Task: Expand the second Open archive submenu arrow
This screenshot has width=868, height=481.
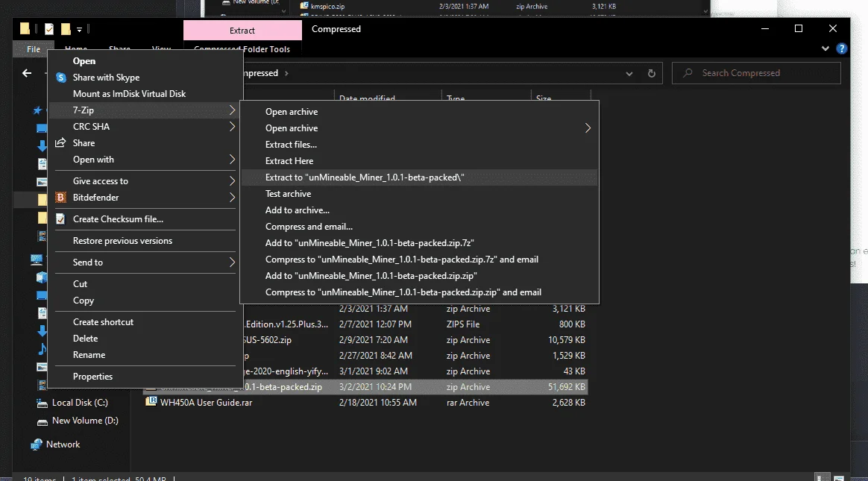Action: point(588,128)
